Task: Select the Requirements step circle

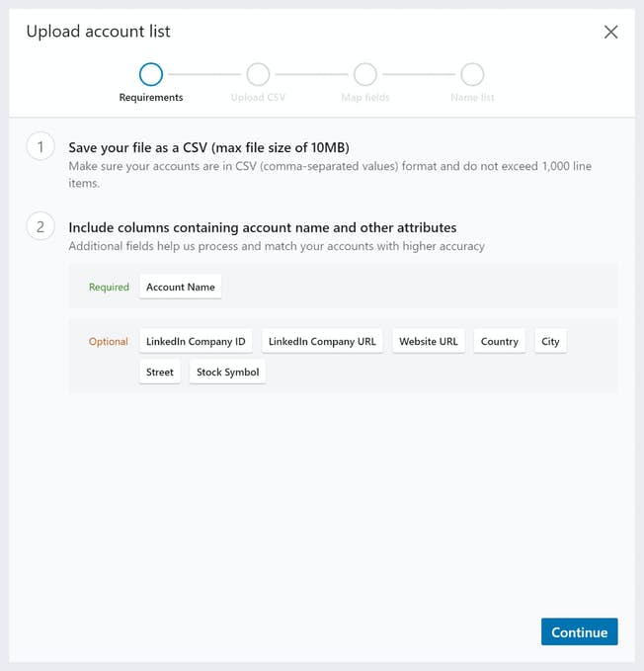Action: tap(151, 74)
